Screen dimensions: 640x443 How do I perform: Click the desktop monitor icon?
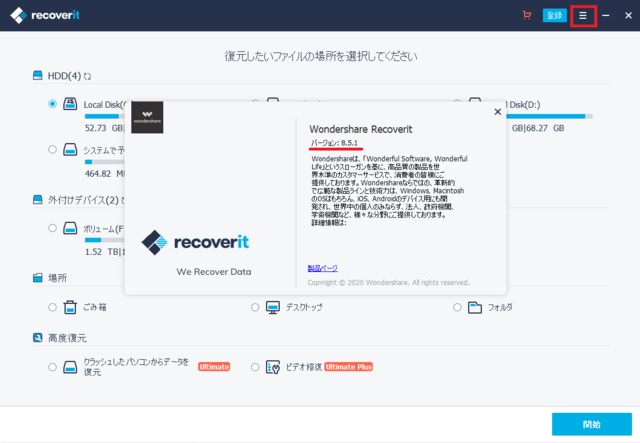pyautogui.click(x=273, y=307)
